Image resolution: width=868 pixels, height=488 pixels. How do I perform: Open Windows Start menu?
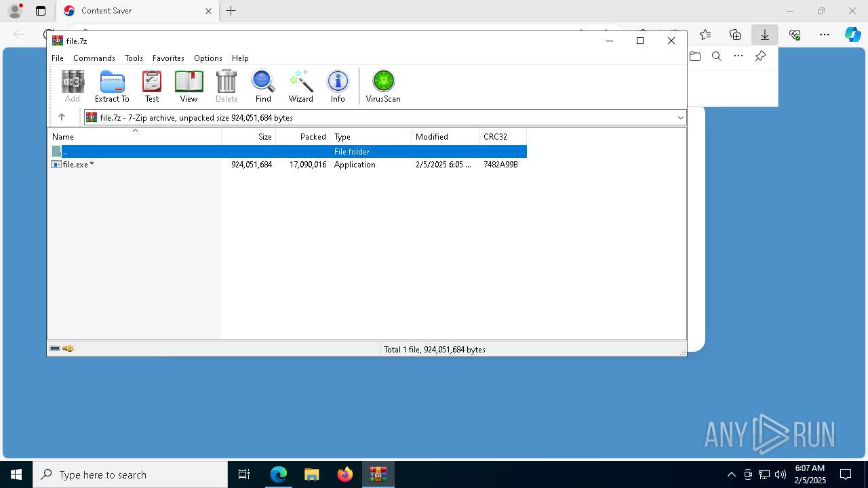[16, 474]
